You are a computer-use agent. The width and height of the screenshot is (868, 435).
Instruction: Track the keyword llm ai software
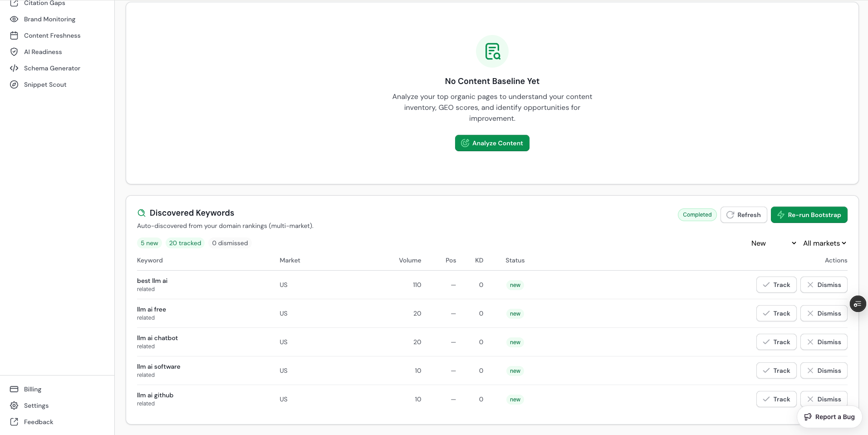pos(776,371)
